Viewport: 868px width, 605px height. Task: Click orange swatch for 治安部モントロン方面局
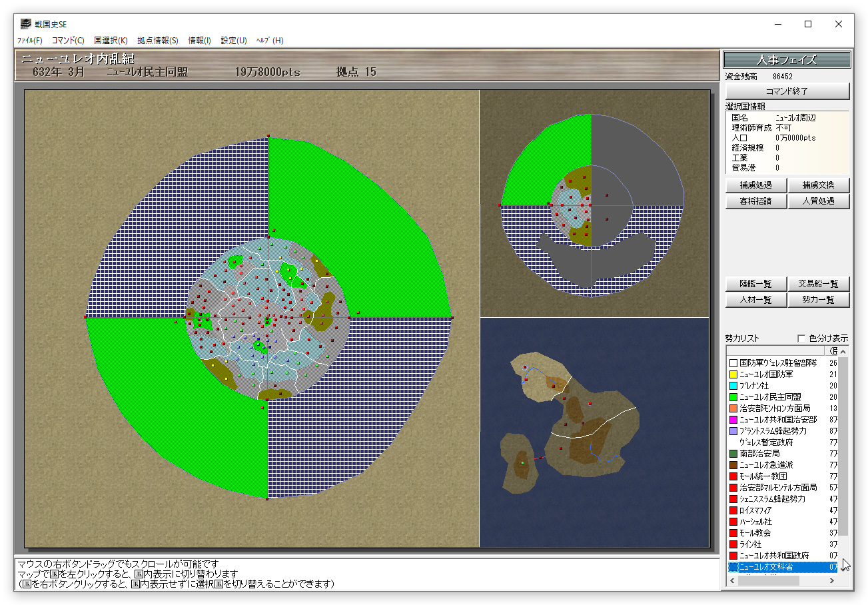point(733,408)
